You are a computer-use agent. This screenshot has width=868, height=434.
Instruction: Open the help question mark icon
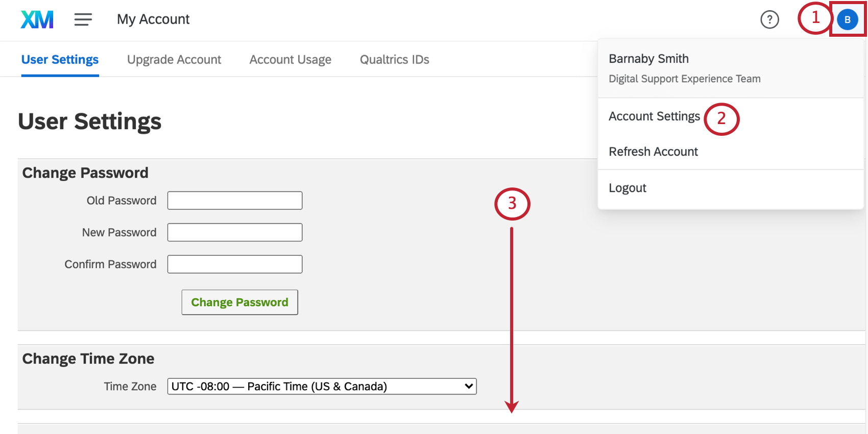[769, 19]
